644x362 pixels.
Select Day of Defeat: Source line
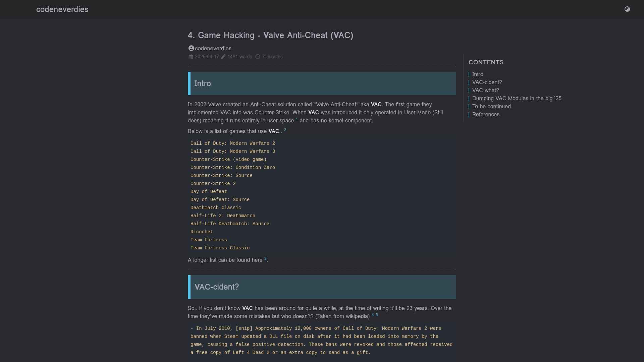pyautogui.click(x=220, y=200)
